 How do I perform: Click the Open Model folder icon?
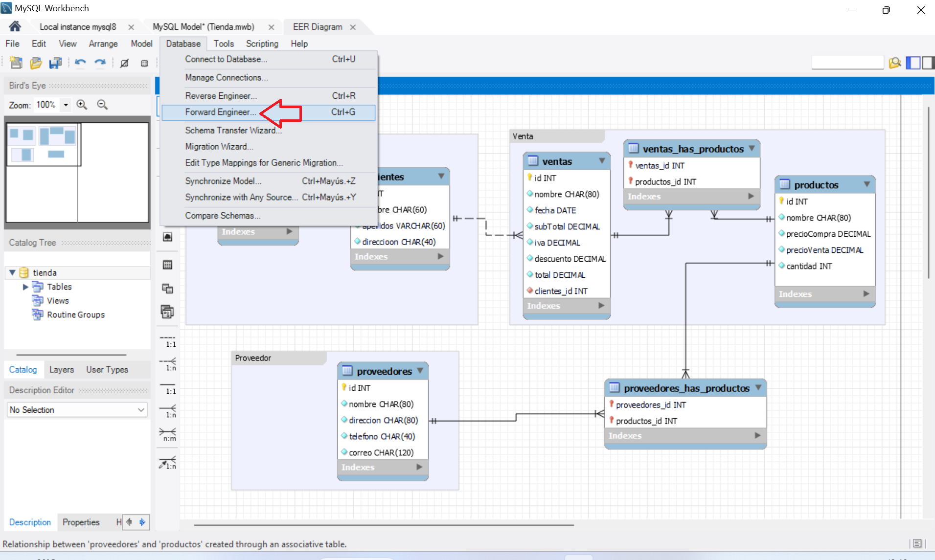(x=36, y=63)
